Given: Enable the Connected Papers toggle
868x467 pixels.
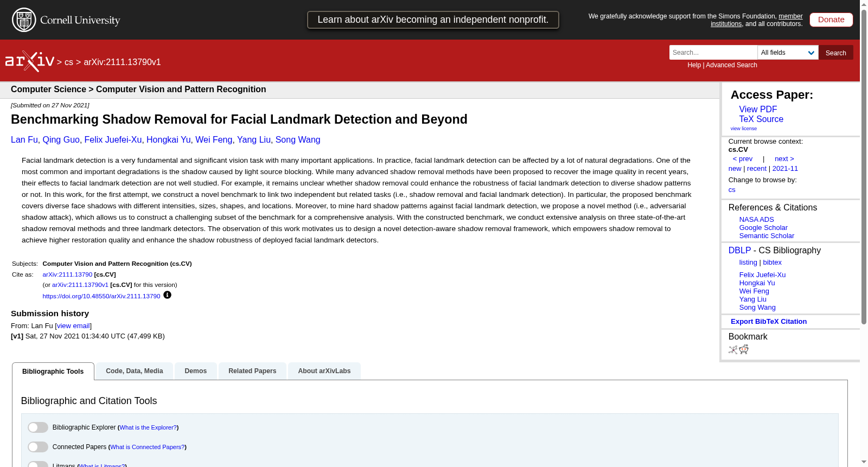Looking at the screenshot, I should 38,447.
